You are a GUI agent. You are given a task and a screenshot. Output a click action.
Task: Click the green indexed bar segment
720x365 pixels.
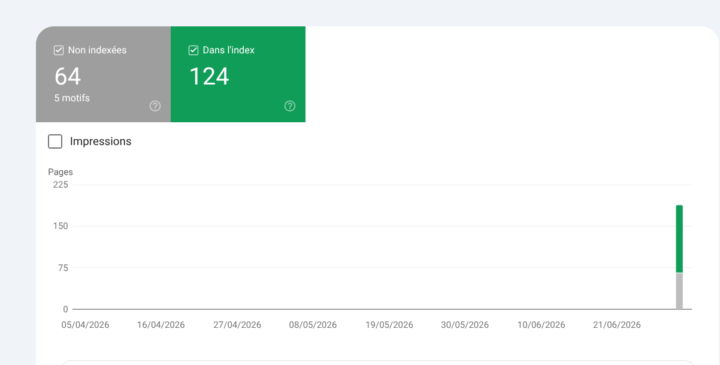coord(679,239)
